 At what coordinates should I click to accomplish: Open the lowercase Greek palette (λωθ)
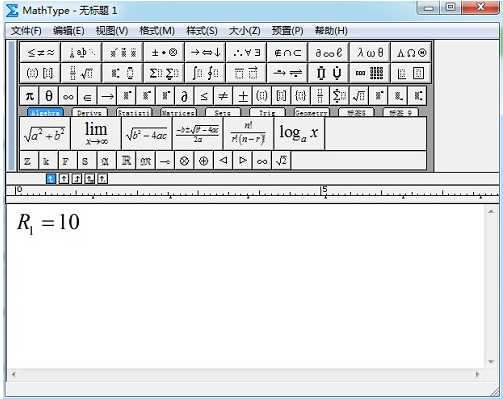pos(370,52)
